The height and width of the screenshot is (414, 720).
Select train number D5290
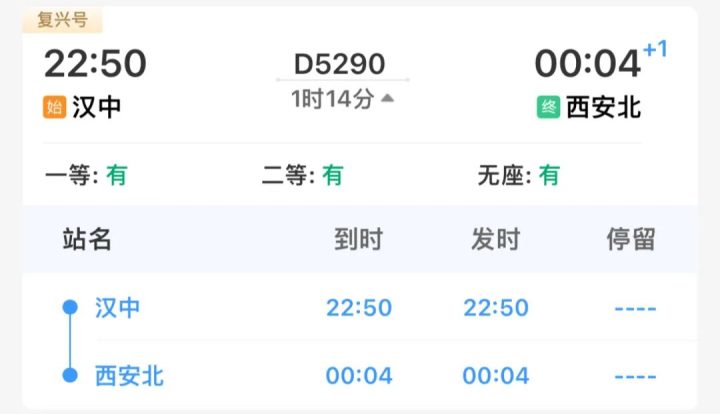339,63
